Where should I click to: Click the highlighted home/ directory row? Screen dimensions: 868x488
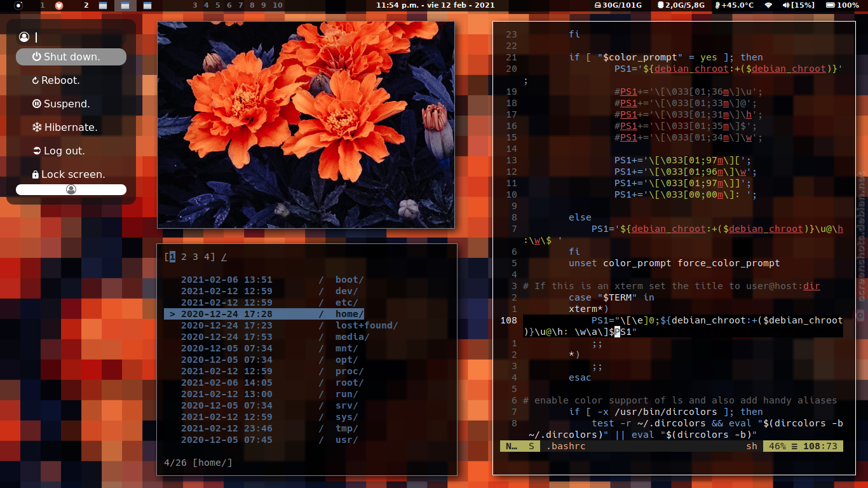pos(264,314)
